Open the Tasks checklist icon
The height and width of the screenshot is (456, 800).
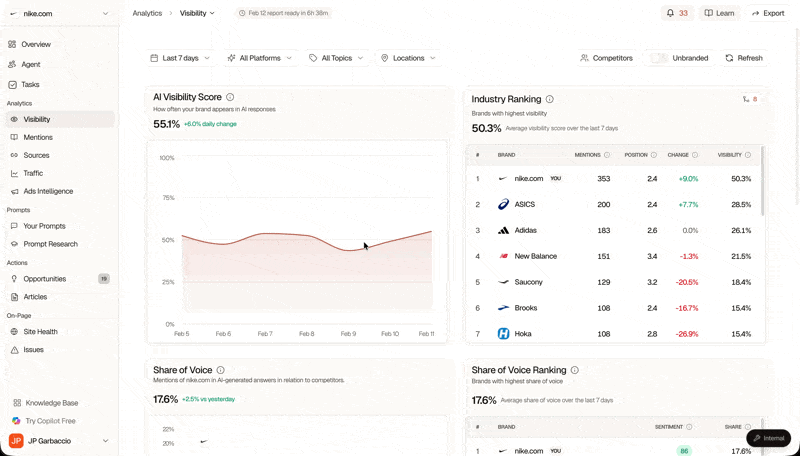pyautogui.click(x=12, y=85)
